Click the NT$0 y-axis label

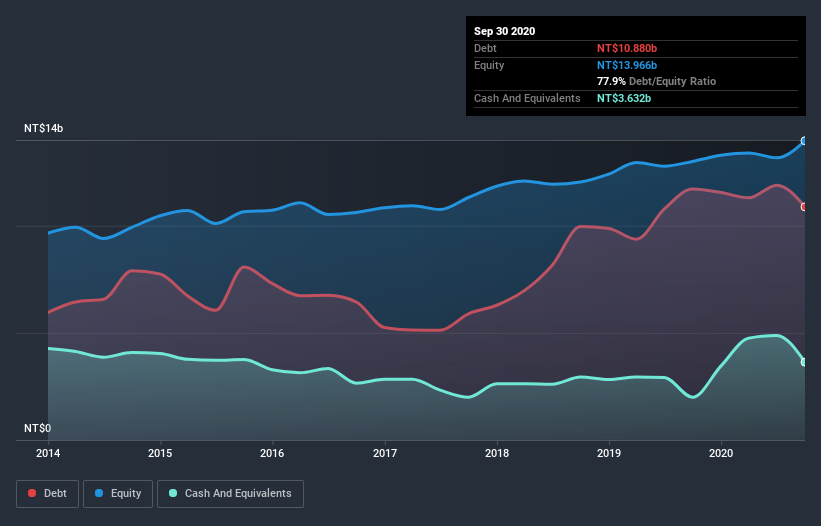tap(37, 428)
